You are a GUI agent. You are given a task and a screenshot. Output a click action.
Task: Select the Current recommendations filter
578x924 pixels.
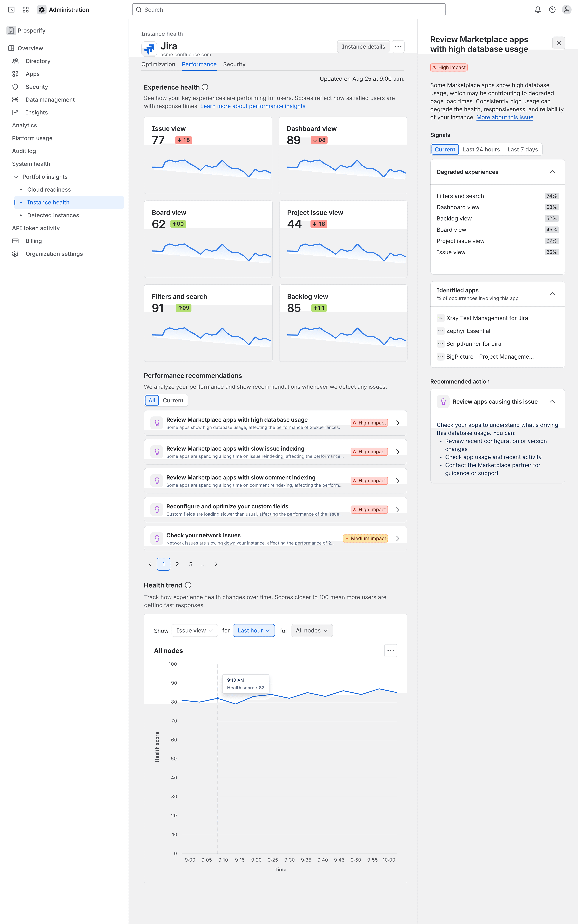[x=173, y=400]
